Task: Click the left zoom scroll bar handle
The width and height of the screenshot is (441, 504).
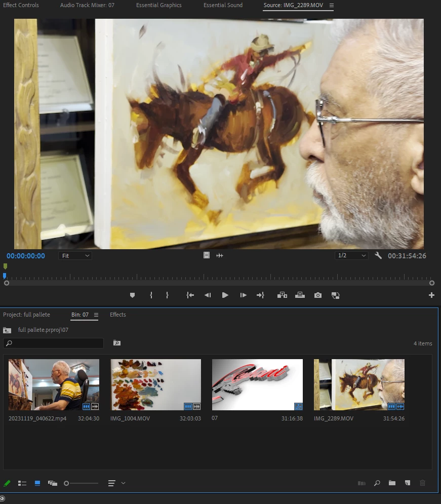Action: pos(7,283)
